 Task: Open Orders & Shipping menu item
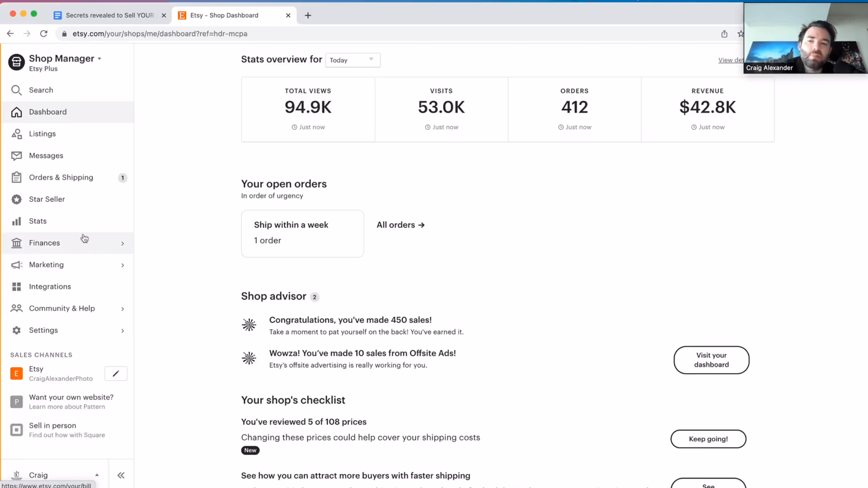pyautogui.click(x=61, y=178)
